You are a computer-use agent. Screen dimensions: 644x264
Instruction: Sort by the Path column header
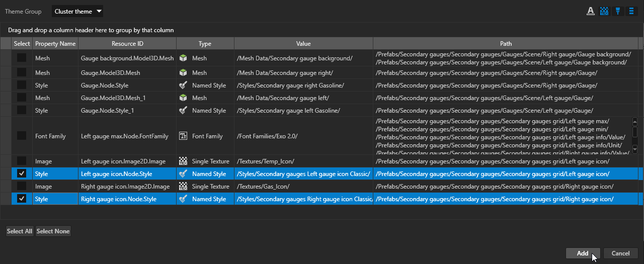point(506,44)
